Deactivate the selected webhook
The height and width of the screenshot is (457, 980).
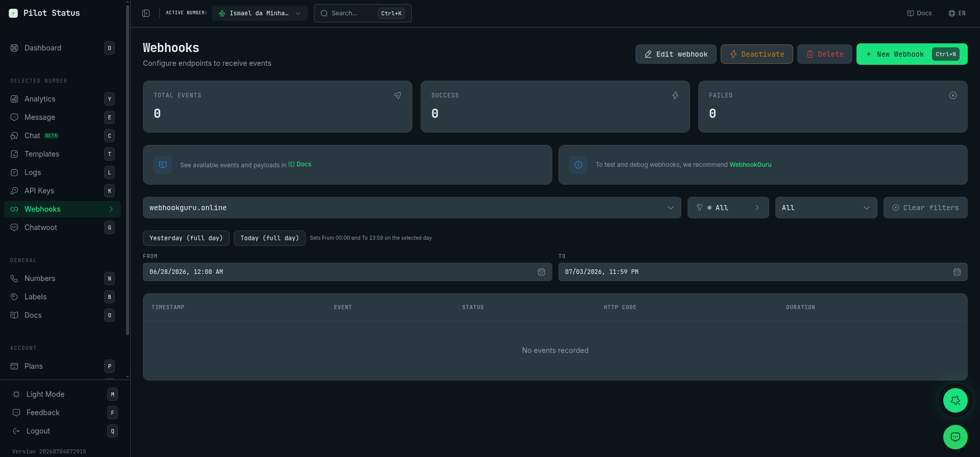pos(757,54)
